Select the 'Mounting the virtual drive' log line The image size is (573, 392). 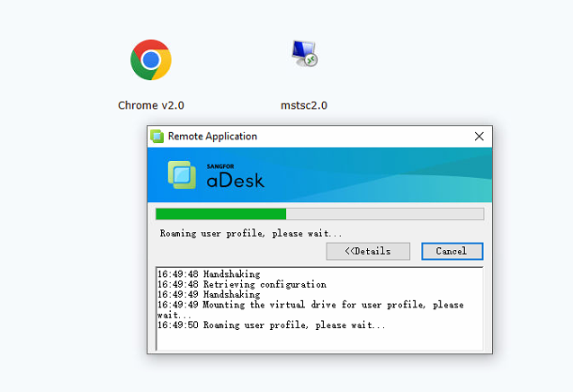(310, 310)
